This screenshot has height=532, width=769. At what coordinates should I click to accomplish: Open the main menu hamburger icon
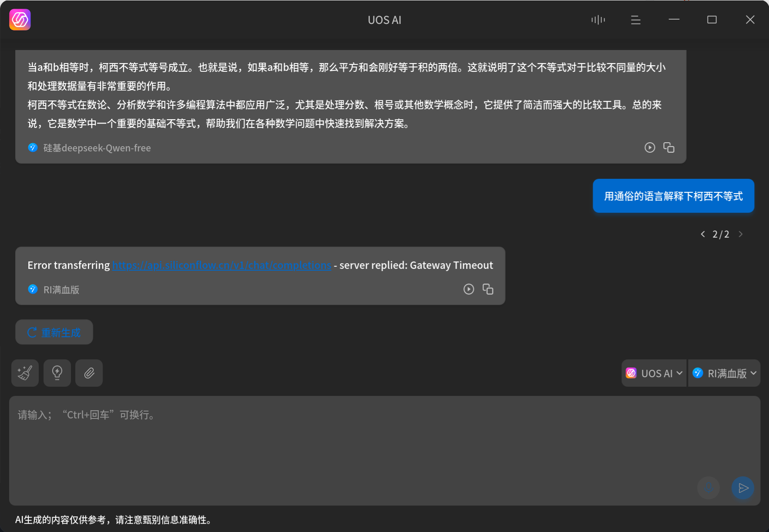pyautogui.click(x=635, y=20)
